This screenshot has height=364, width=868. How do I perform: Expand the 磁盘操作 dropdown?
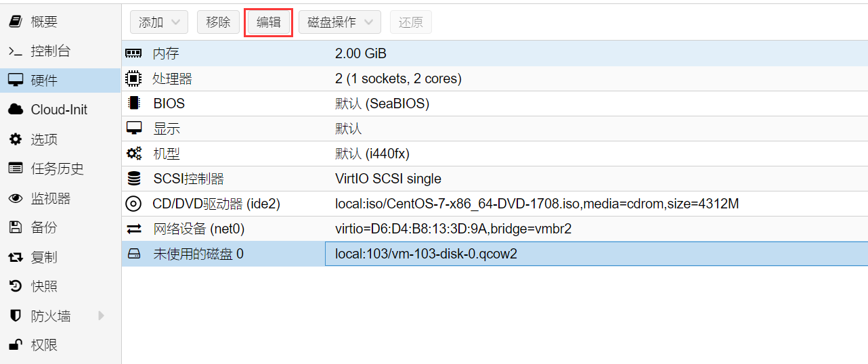[x=340, y=22]
